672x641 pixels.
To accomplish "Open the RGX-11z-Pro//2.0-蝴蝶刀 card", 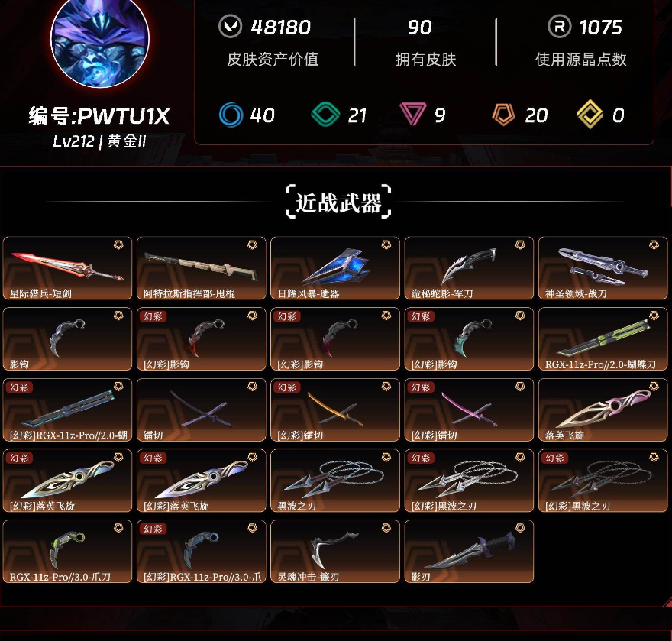I will click(x=603, y=338).
